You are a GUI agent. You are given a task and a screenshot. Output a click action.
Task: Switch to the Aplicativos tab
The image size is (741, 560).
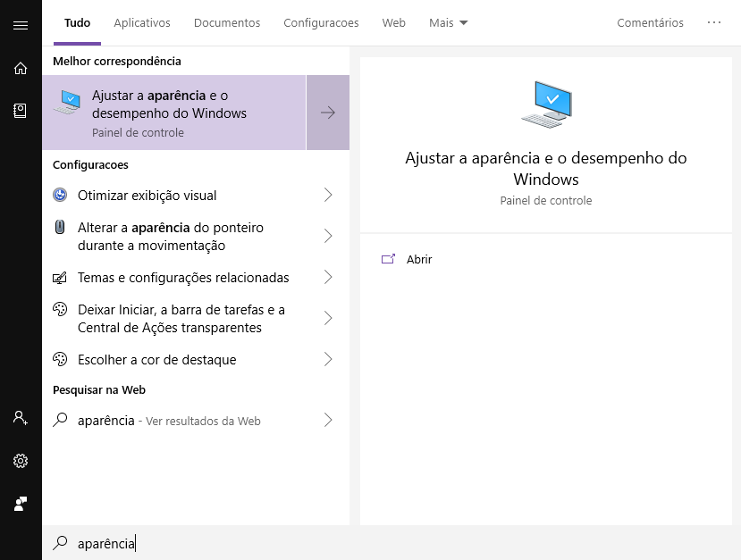(x=142, y=22)
